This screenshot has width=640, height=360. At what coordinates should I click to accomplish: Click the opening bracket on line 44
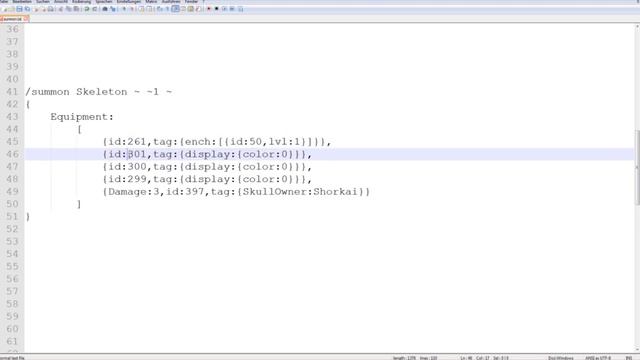[79, 129]
